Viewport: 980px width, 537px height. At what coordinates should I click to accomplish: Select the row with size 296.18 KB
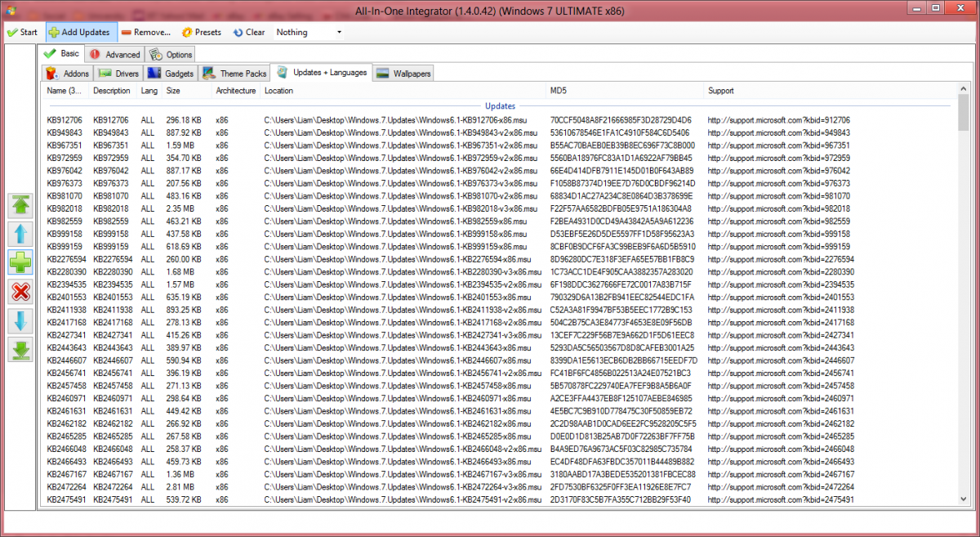(500, 120)
